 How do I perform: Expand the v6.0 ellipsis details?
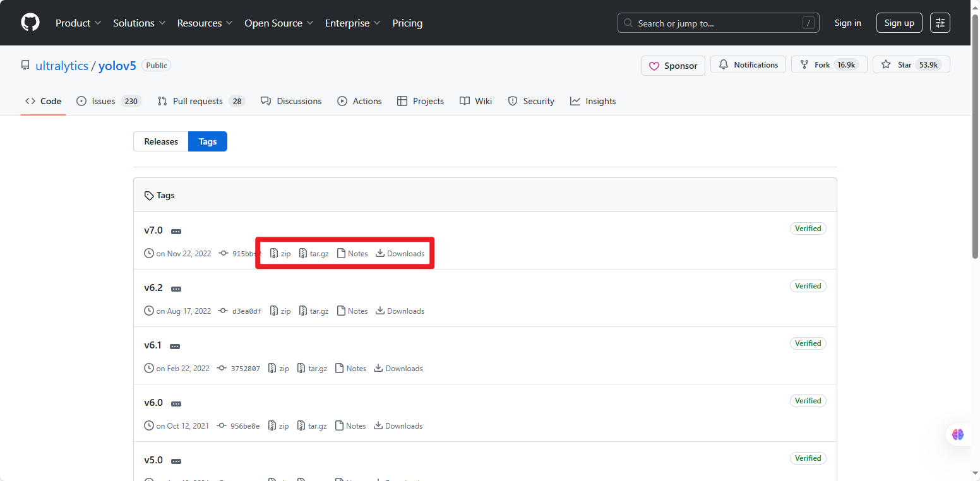[176, 404]
